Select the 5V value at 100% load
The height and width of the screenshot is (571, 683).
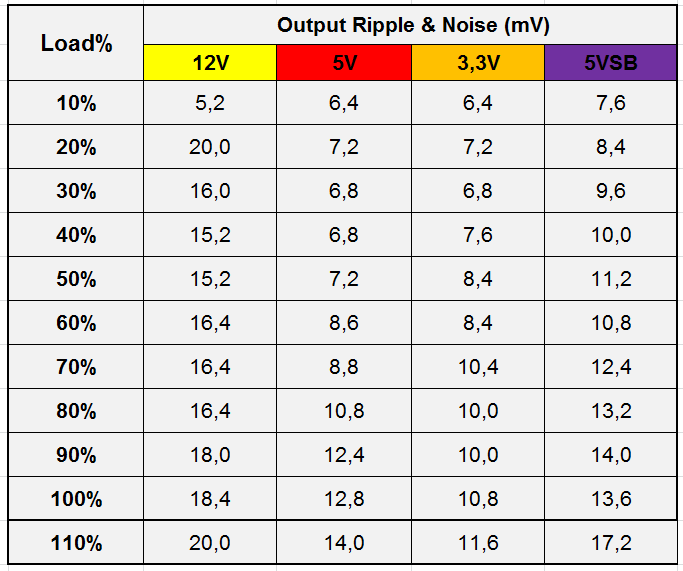344,499
